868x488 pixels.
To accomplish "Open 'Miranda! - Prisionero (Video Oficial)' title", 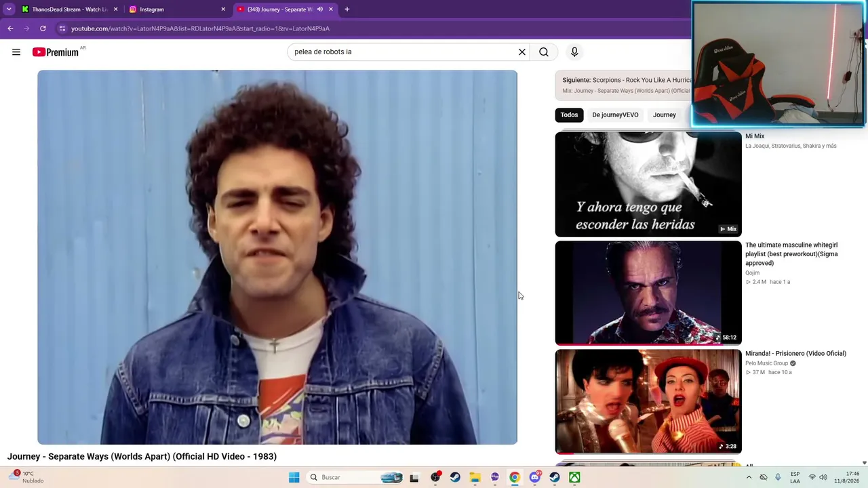I will (795, 354).
